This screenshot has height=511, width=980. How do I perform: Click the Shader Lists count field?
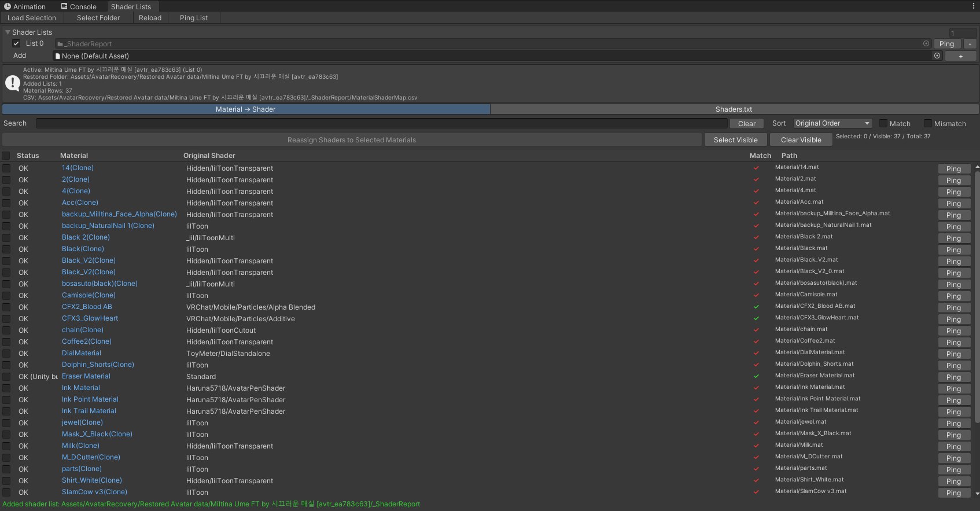click(963, 33)
